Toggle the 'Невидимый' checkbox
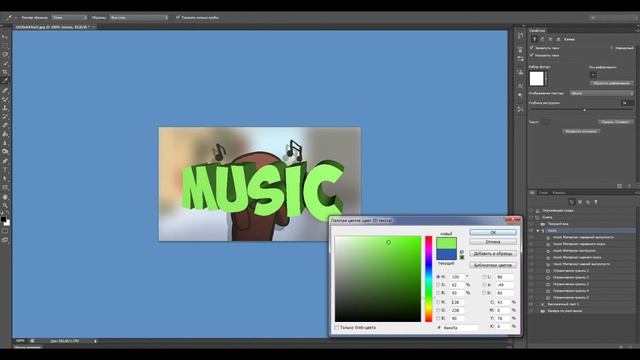Viewport: 640px width, 360px height. click(612, 48)
